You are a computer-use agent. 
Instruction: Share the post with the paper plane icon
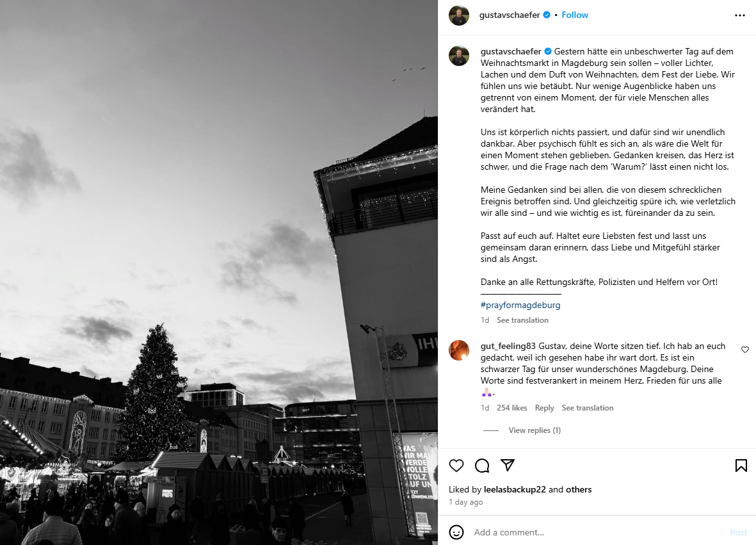507,465
